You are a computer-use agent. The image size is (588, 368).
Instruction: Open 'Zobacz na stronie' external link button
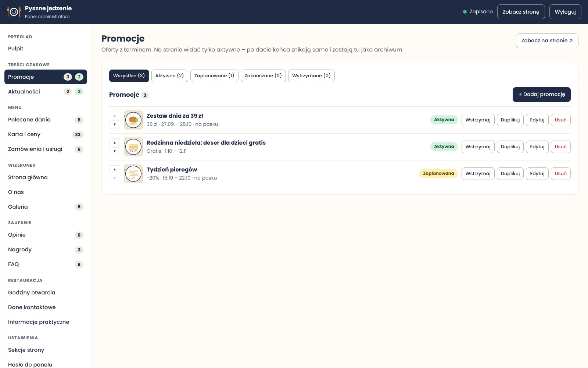547,41
